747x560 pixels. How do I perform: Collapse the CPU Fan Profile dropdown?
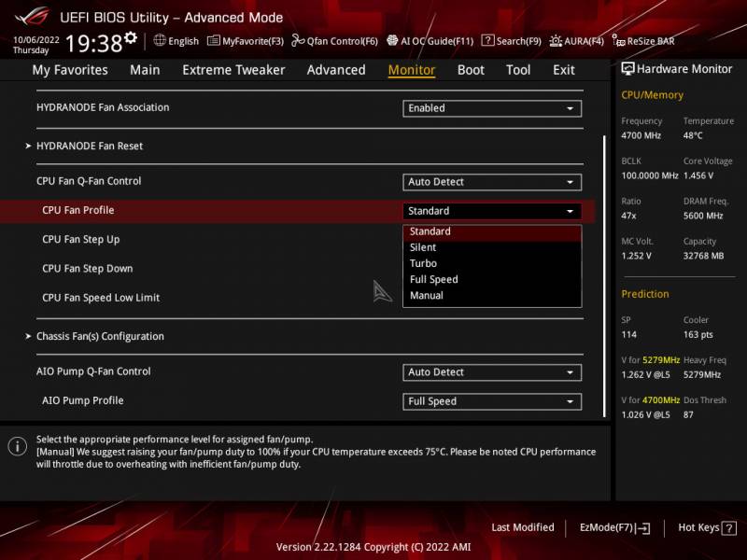point(492,211)
